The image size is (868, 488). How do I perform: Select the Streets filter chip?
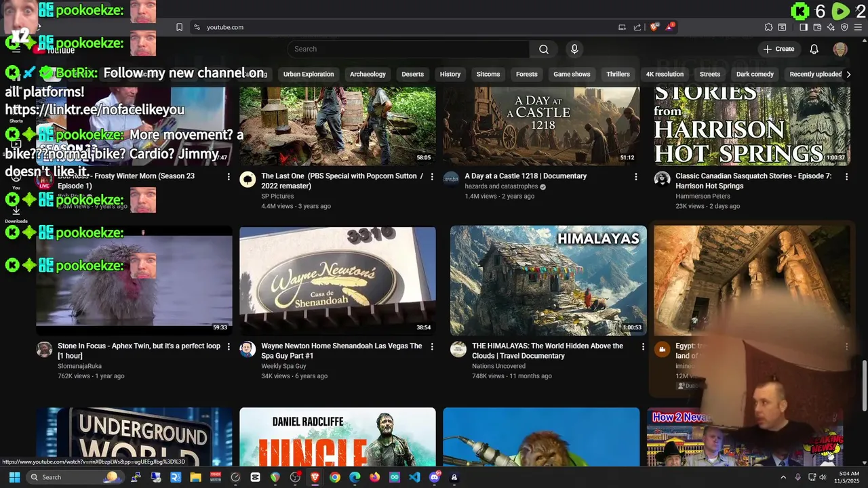pyautogui.click(x=710, y=74)
